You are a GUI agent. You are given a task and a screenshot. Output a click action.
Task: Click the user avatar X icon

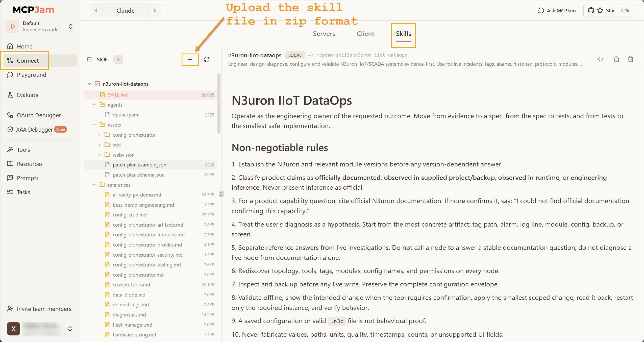pyautogui.click(x=13, y=329)
